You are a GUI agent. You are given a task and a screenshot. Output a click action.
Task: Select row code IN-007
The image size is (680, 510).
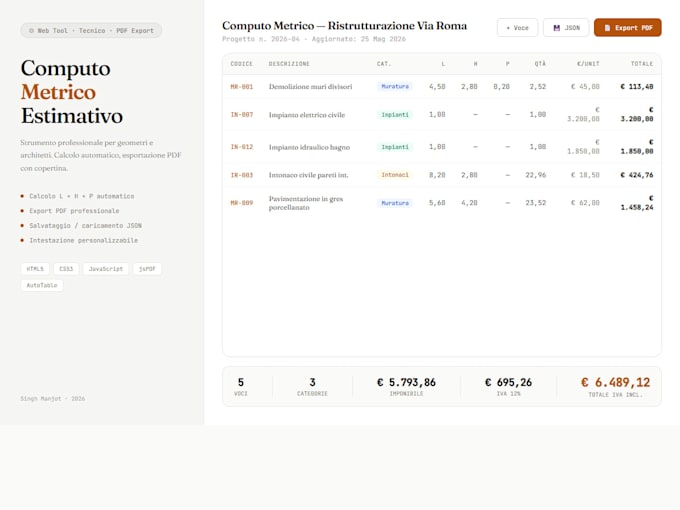tap(242, 115)
